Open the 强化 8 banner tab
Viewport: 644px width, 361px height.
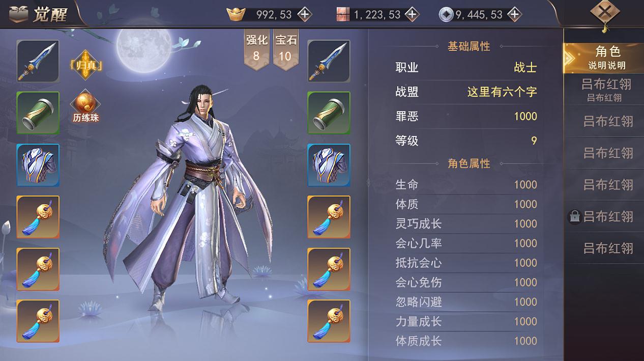[256, 49]
